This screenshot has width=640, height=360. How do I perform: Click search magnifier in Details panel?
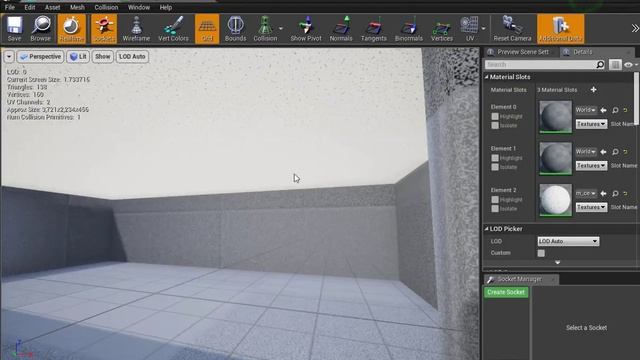click(600, 64)
